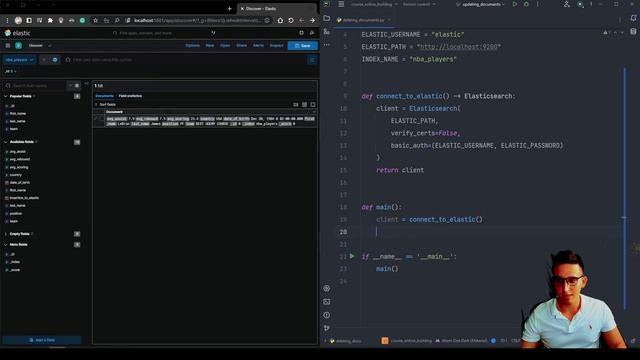Click Alerts in Discover top menu
The height and width of the screenshot is (360, 640).
[x=258, y=46]
